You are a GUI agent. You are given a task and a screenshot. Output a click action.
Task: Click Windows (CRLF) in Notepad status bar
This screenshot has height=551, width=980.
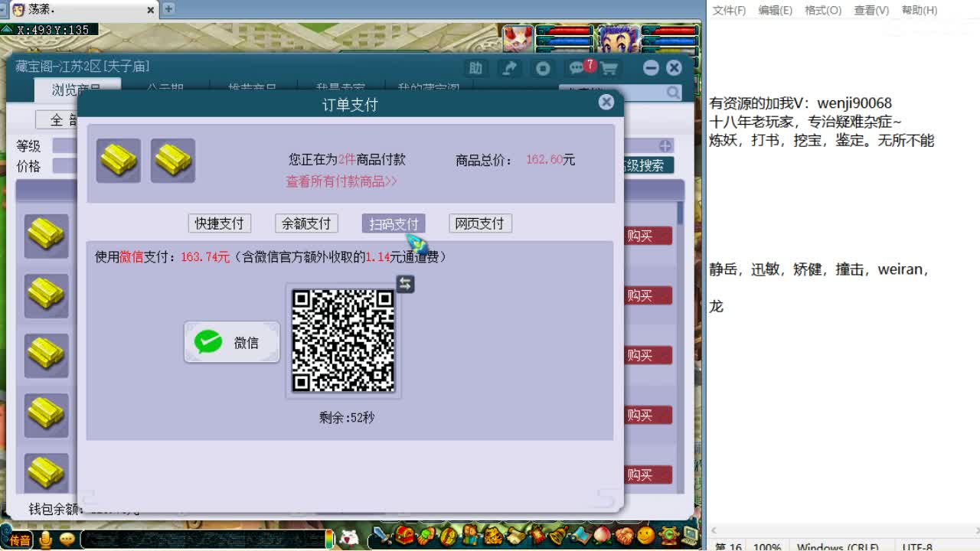point(837,546)
